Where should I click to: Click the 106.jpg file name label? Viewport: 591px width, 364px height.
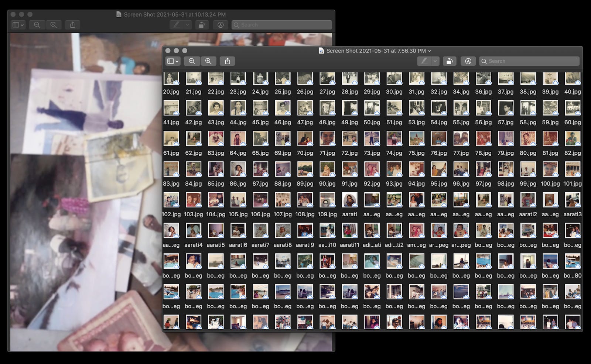pyautogui.click(x=260, y=214)
